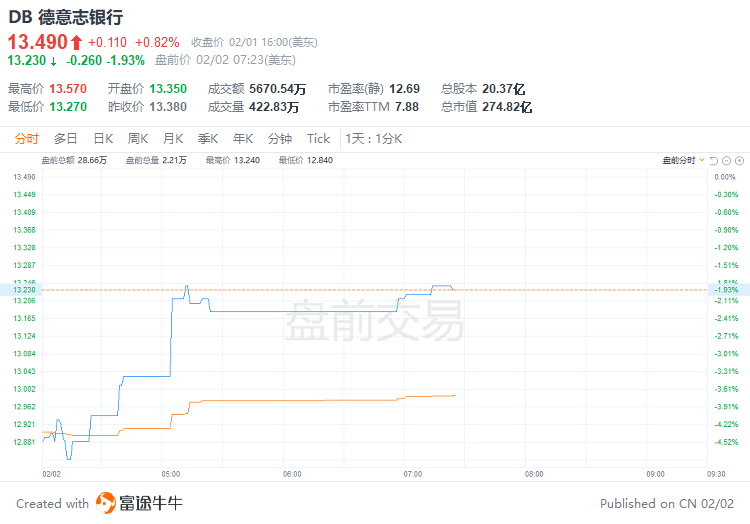Click the undo/reset chart icon
750x524 pixels.
coord(715,160)
